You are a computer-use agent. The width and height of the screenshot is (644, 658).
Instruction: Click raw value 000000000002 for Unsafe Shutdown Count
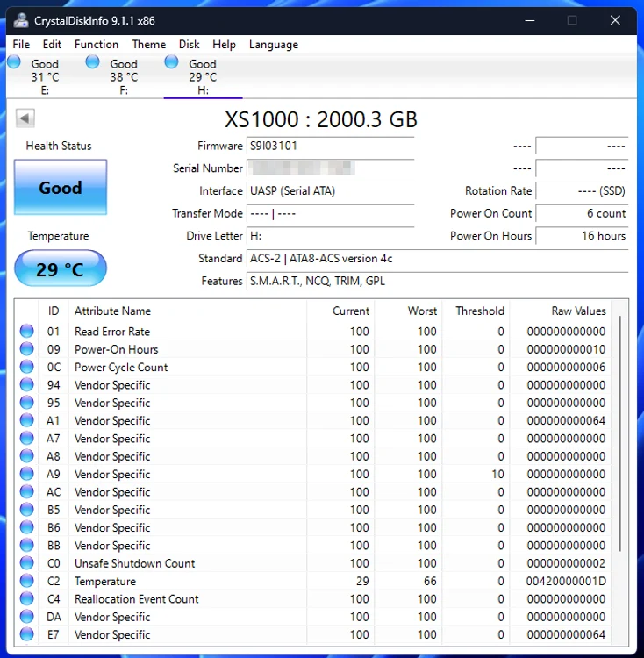click(566, 563)
